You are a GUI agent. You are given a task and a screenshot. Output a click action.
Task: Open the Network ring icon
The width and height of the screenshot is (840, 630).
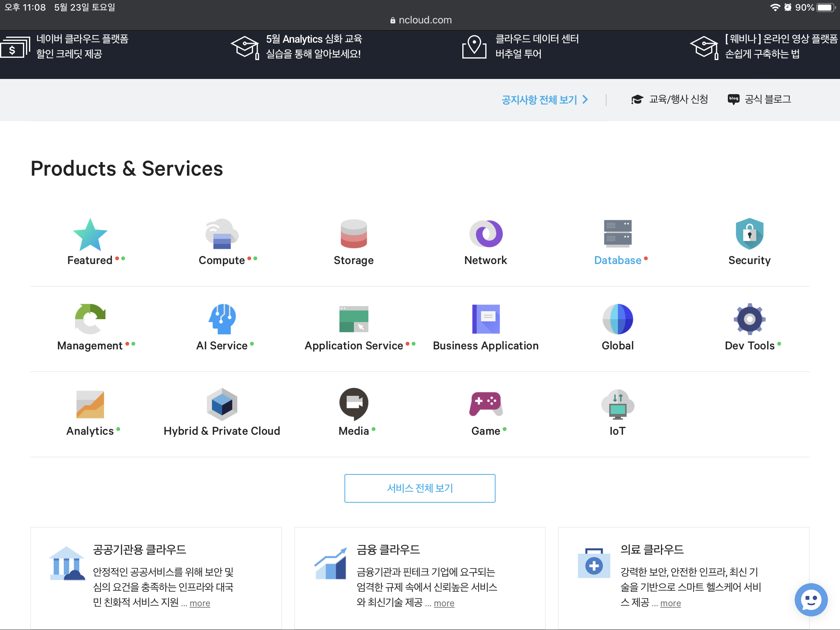coord(486,234)
